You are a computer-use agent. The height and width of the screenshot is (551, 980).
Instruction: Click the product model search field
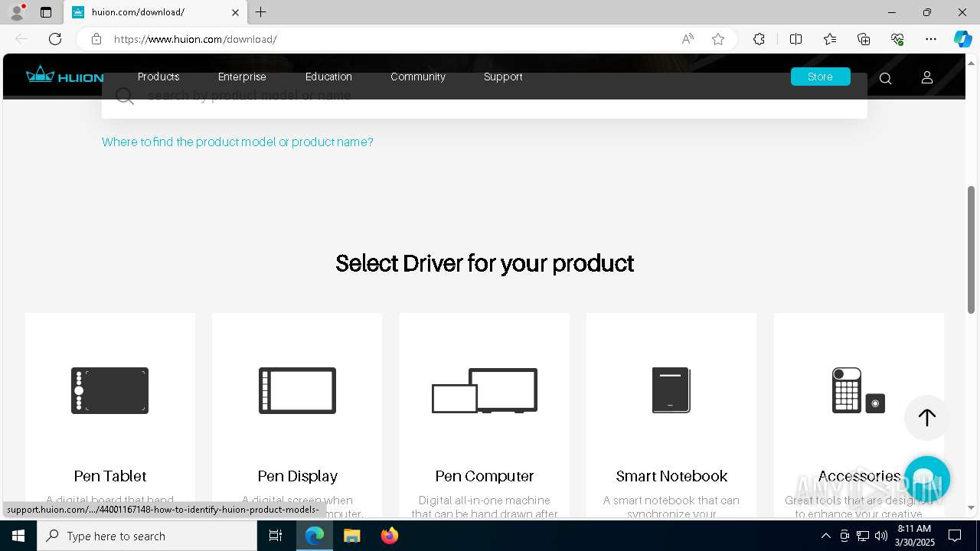click(x=484, y=96)
